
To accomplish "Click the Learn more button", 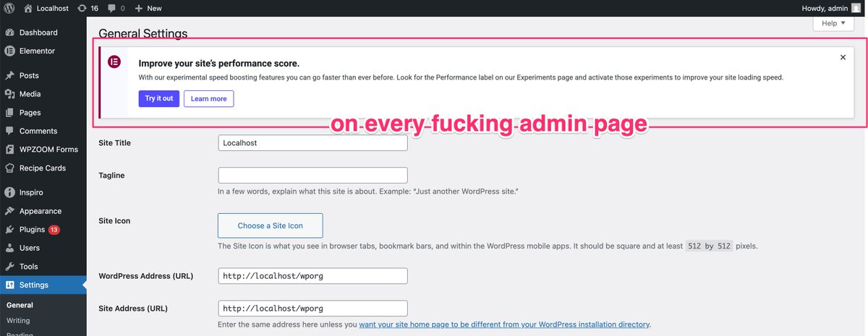I will point(208,98).
